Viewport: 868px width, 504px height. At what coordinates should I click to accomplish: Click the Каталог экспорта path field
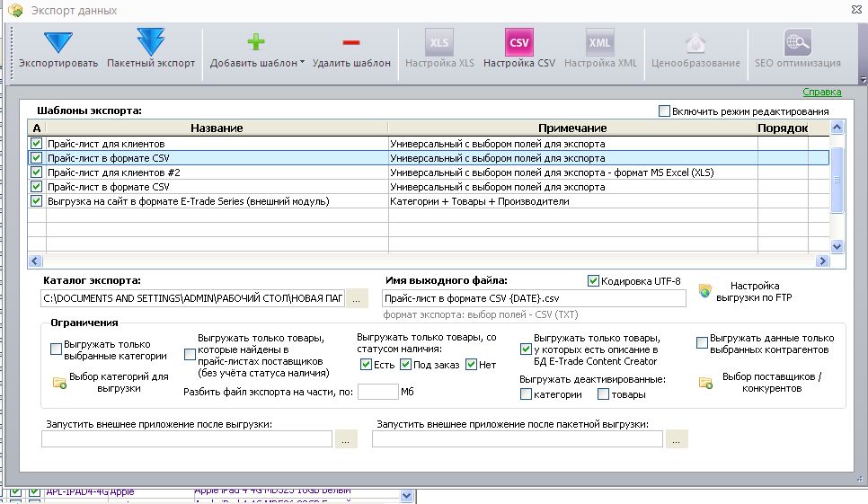click(x=192, y=298)
